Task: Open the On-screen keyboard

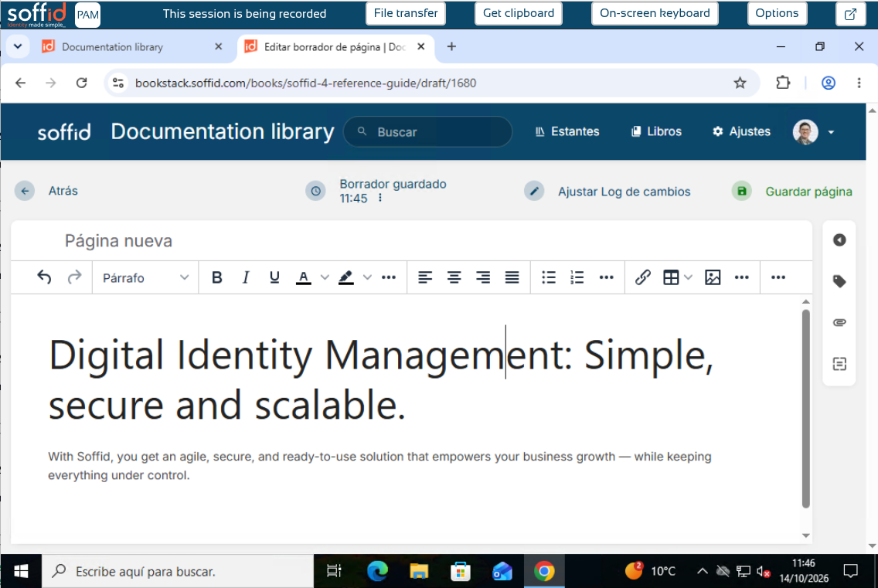Action: point(655,13)
